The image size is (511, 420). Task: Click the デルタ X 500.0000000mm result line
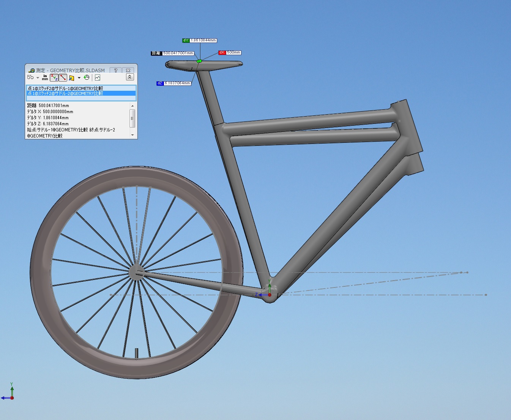50,112
